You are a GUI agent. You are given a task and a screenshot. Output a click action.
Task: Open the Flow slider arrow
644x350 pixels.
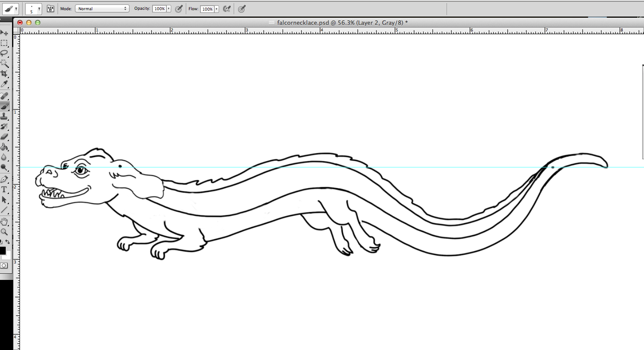(x=217, y=8)
